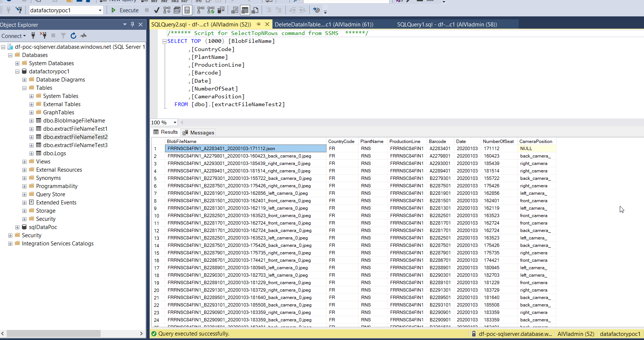This screenshot has height=340, width=644.
Task: Open the Connect menu in Object Explorer
Action: [14, 36]
